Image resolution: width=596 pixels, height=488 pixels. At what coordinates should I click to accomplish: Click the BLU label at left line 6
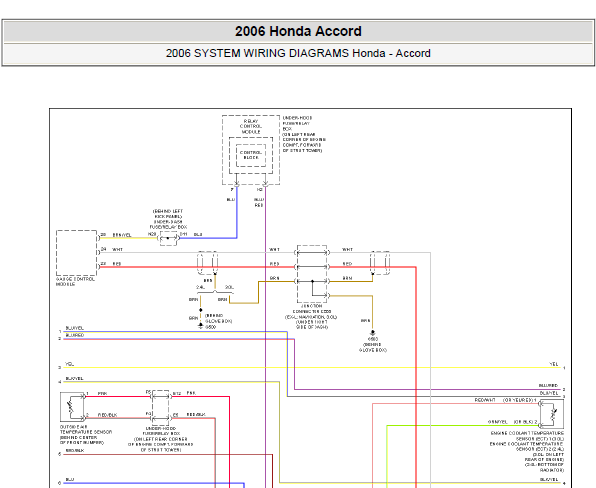(70, 480)
